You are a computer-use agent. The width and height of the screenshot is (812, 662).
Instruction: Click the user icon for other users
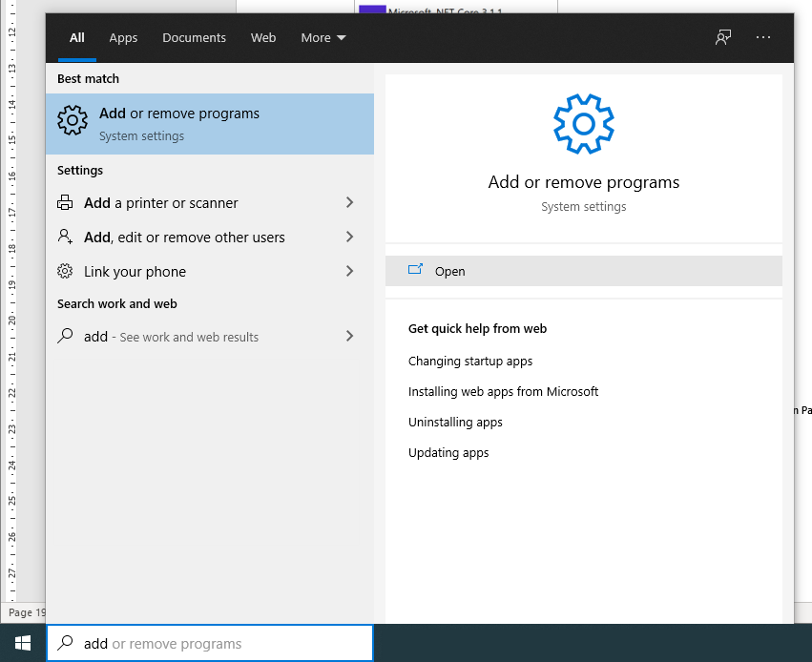[x=65, y=237]
